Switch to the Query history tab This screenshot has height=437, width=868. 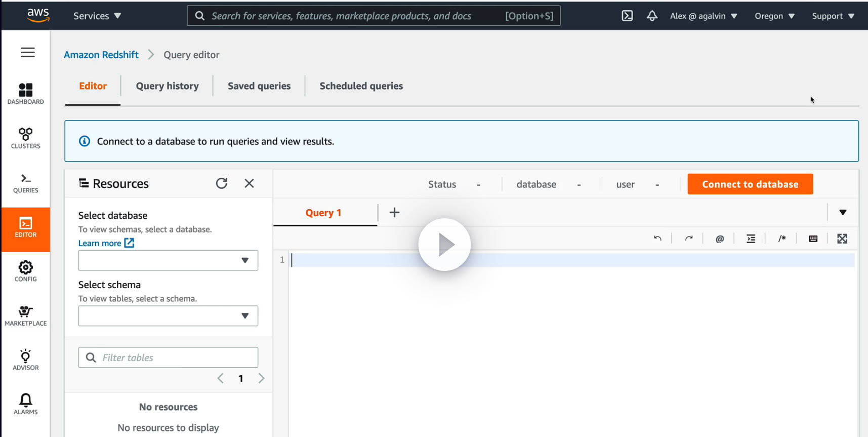(167, 86)
